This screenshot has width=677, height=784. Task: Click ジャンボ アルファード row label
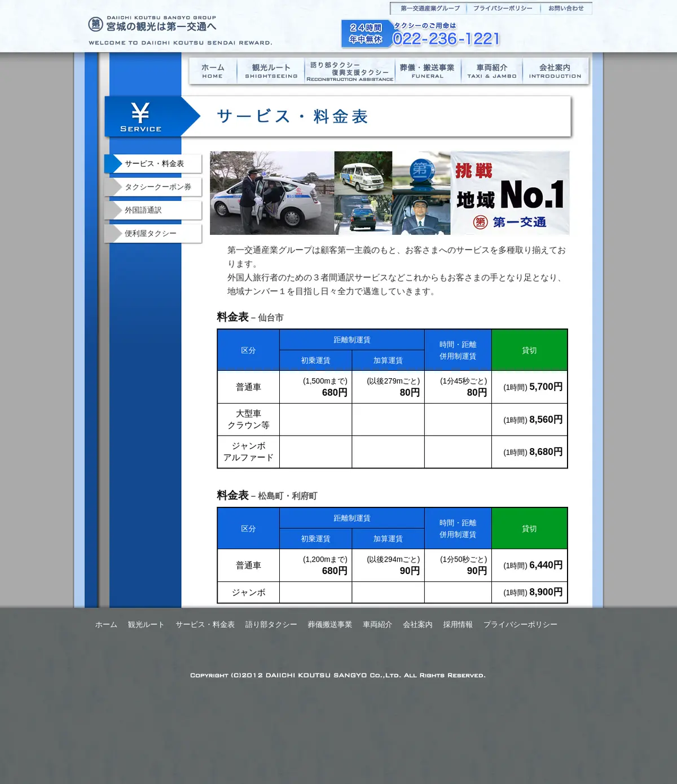point(248,452)
